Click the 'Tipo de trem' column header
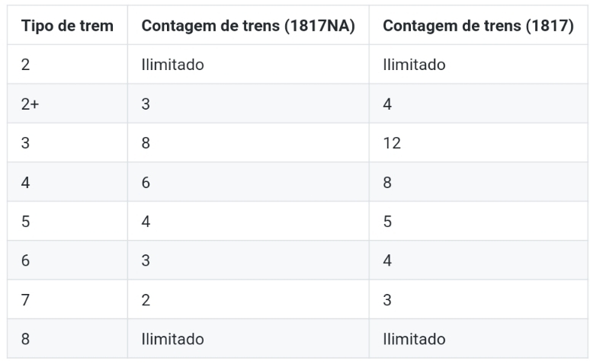This screenshot has width=590, height=364. [68, 26]
